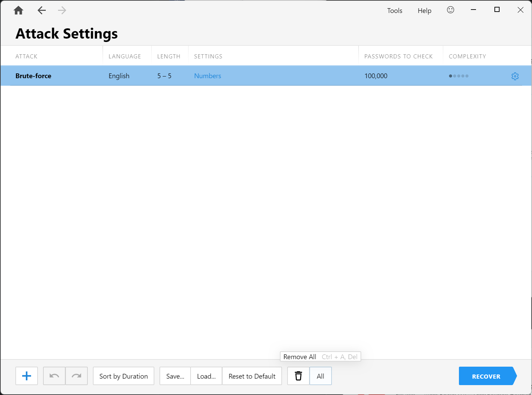The height and width of the screenshot is (395, 532).
Task: Undo the last attack change
Action: coord(54,376)
